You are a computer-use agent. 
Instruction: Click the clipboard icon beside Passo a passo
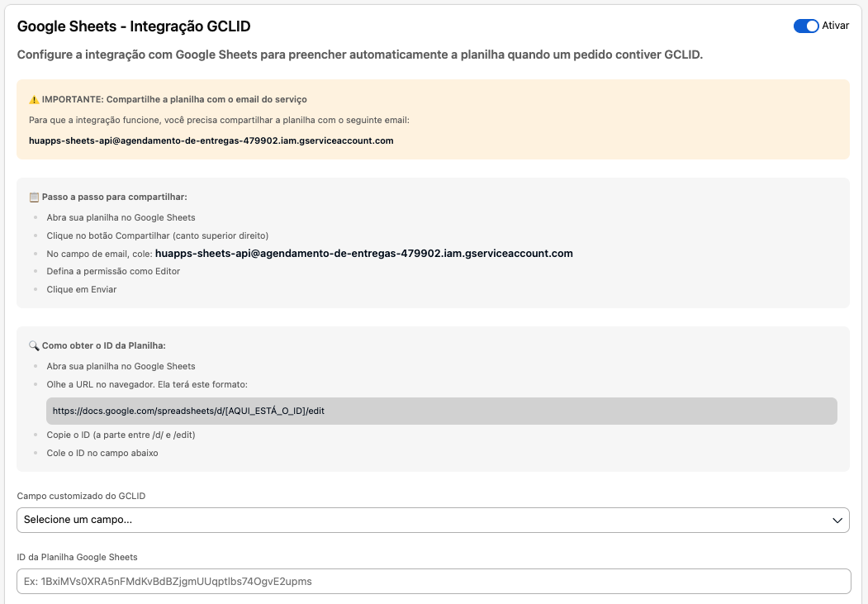(34, 197)
